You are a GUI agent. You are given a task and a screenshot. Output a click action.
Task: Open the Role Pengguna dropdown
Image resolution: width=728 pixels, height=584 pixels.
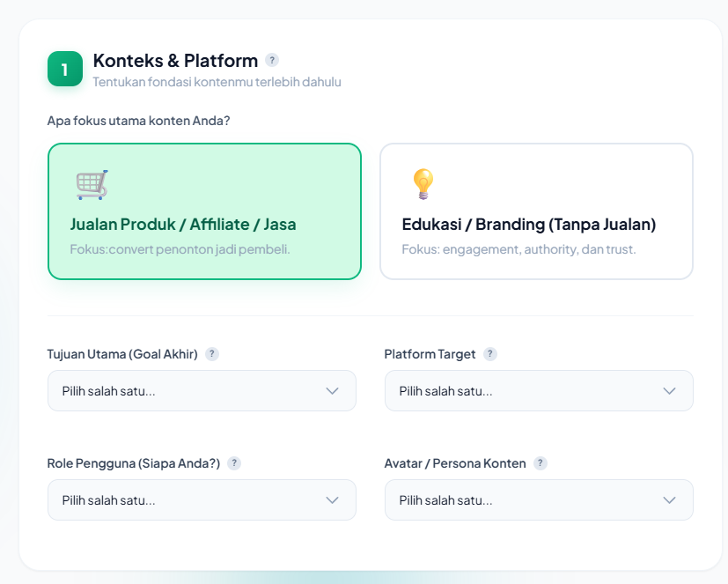[x=202, y=500]
